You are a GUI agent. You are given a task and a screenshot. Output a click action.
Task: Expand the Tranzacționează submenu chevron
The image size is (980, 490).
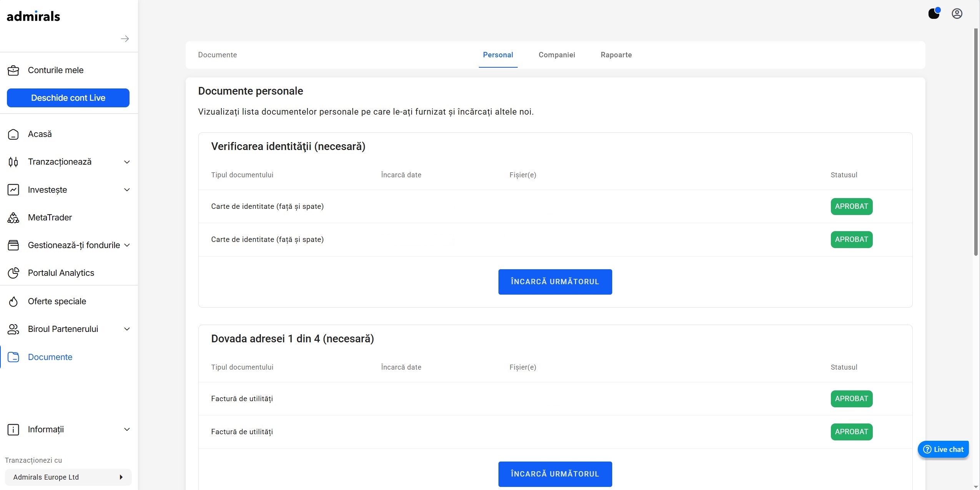[x=127, y=162]
